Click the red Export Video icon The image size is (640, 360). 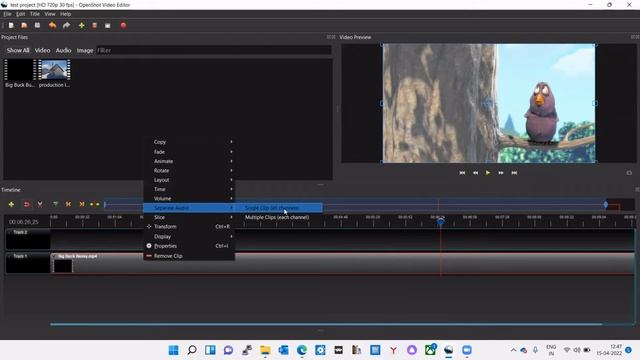[x=123, y=25]
